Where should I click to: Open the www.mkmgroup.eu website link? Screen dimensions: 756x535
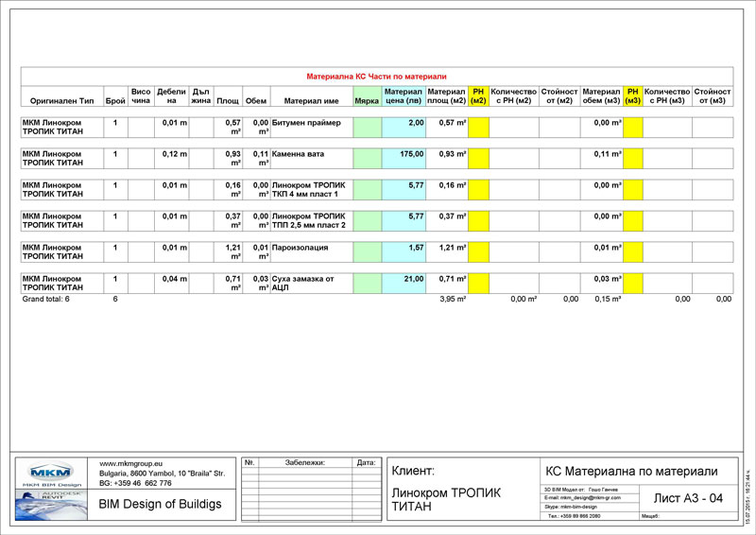pyautogui.click(x=130, y=463)
